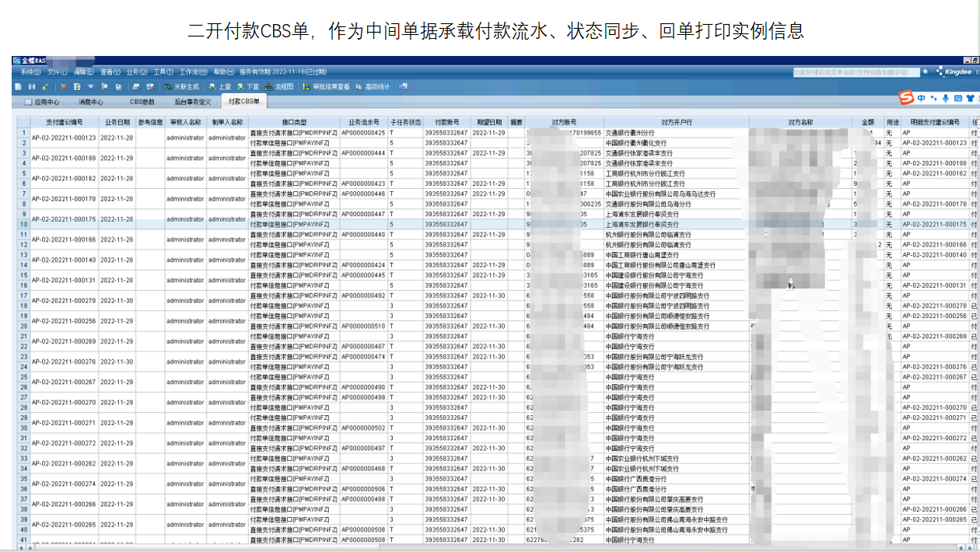Click the Sogou S input method logo

click(x=905, y=98)
